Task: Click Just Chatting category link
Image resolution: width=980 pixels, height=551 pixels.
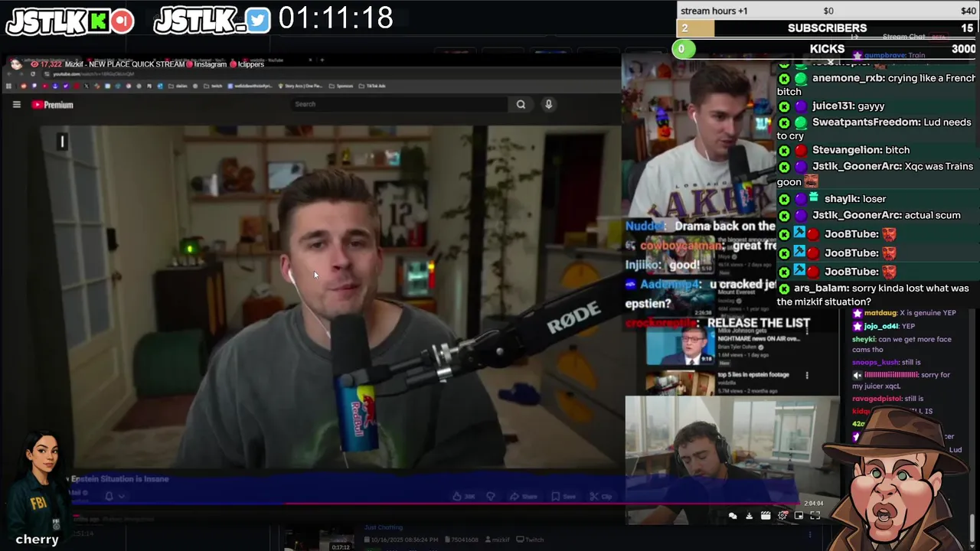Action: (x=383, y=527)
